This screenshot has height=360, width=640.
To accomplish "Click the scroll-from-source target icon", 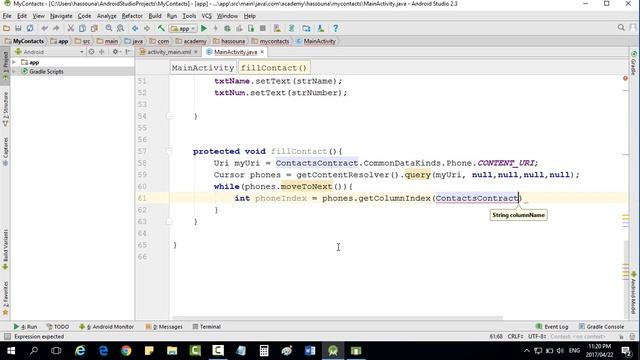I will (x=91, y=52).
